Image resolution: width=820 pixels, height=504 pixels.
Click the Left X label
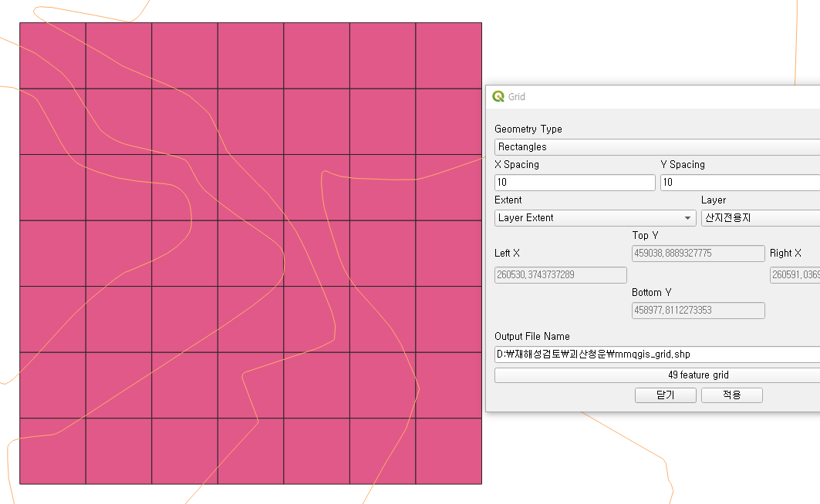[507, 254]
